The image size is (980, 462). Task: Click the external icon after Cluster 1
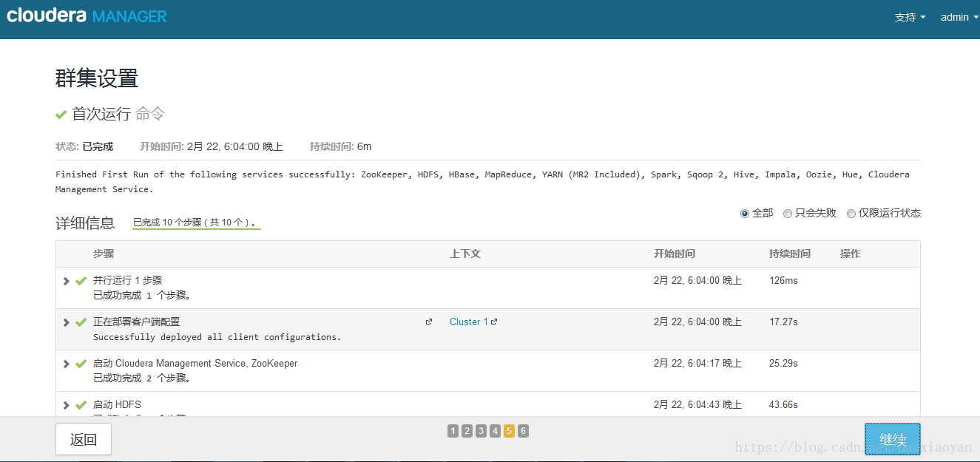[494, 322]
